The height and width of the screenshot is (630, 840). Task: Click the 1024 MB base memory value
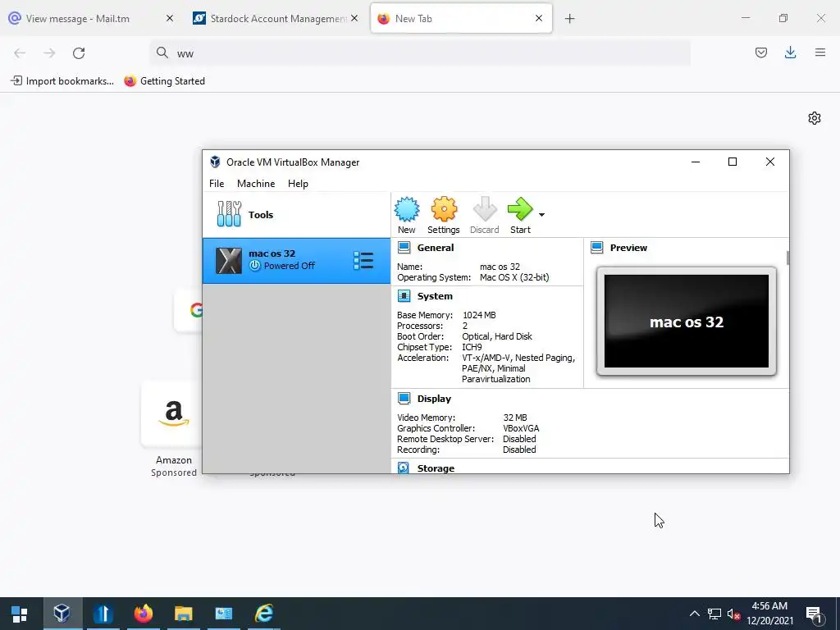(479, 315)
